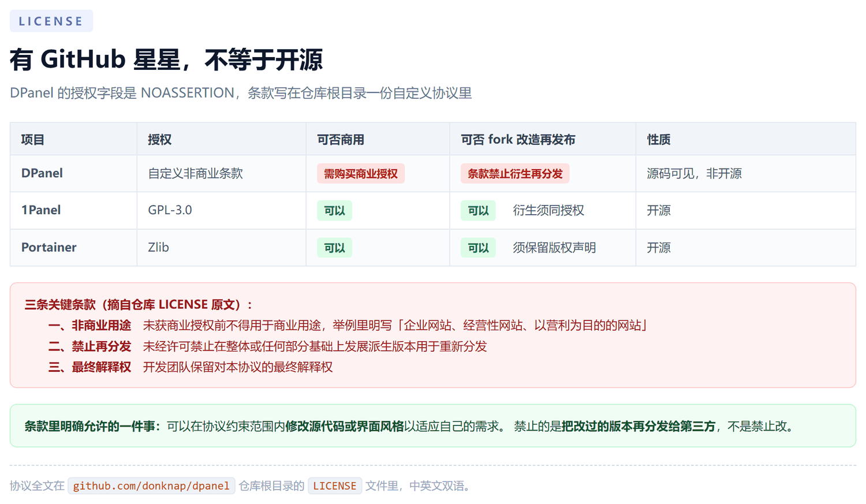Image resolution: width=866 pixels, height=504 pixels.
Task: Click the headline "有 GitHub 星星，不等于开源"
Action: pos(166,59)
